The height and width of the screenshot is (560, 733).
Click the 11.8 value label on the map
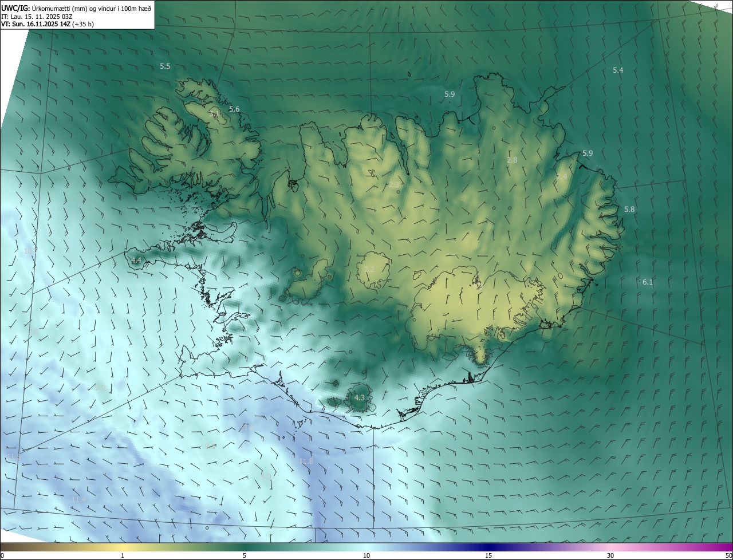tap(306, 462)
